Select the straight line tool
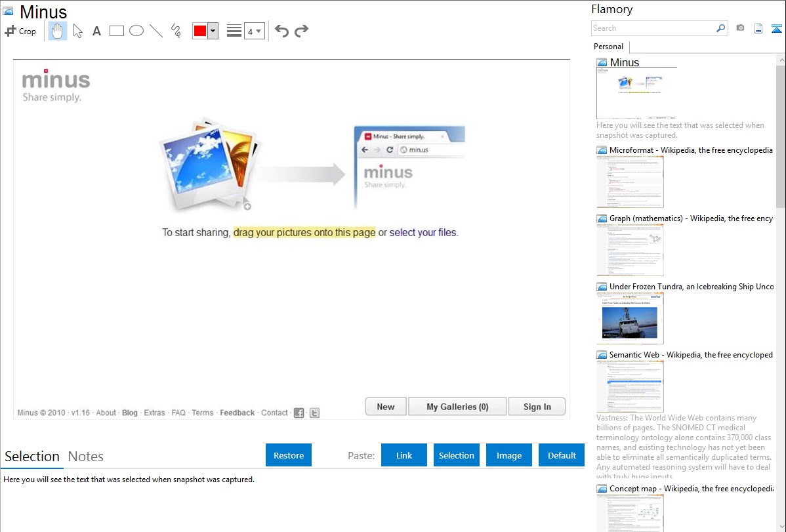This screenshot has width=786, height=532. point(156,31)
